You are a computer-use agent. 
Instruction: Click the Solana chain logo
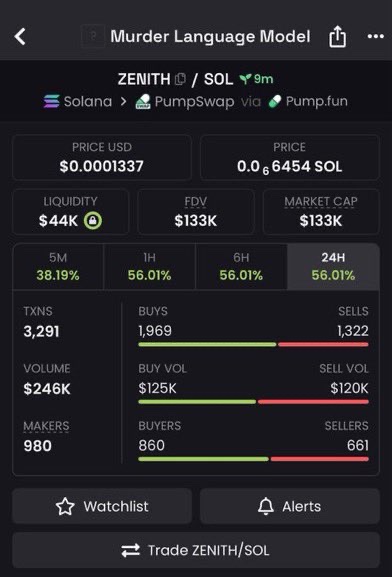pyautogui.click(x=52, y=102)
